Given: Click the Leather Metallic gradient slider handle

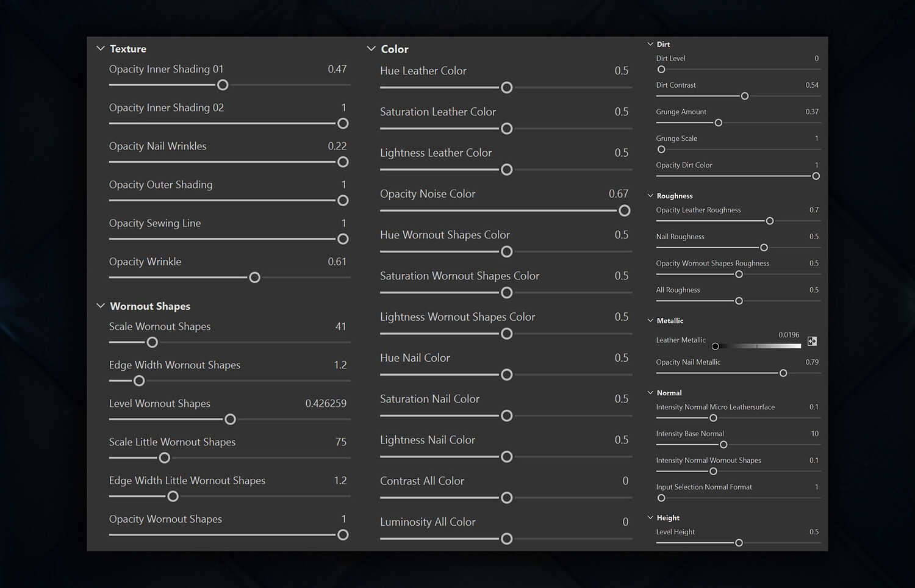Looking at the screenshot, I should (716, 346).
